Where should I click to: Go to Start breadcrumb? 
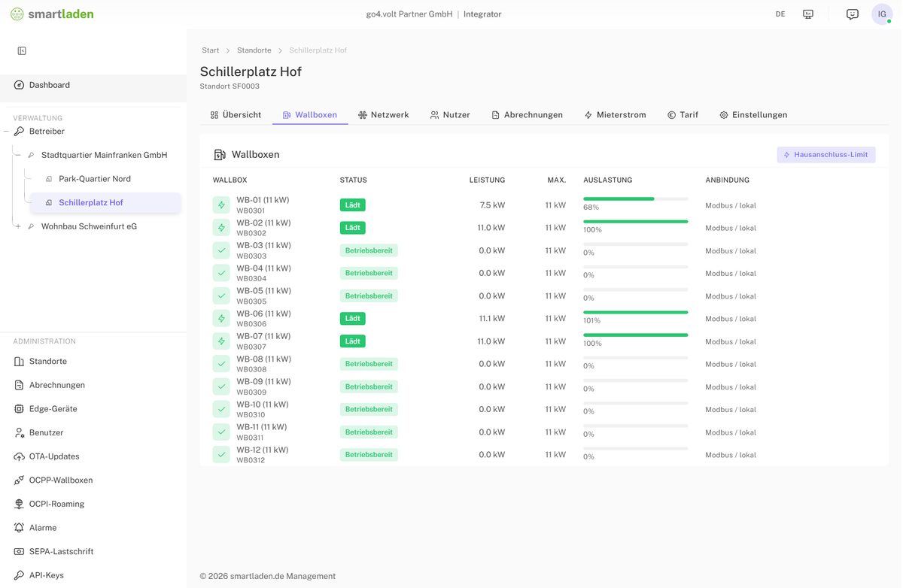click(x=211, y=50)
